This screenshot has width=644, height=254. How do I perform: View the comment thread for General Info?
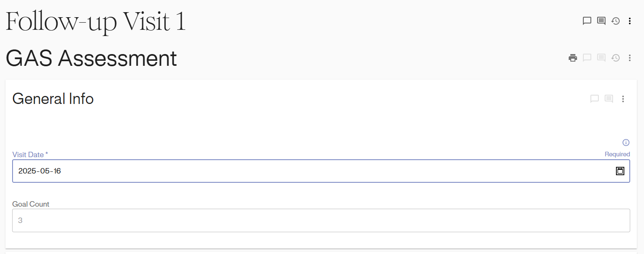coord(609,99)
